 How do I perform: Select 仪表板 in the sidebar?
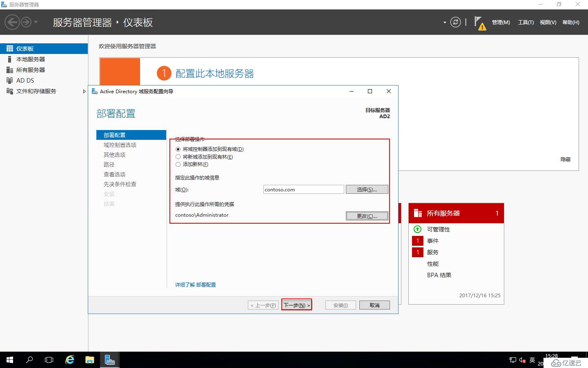click(44, 49)
